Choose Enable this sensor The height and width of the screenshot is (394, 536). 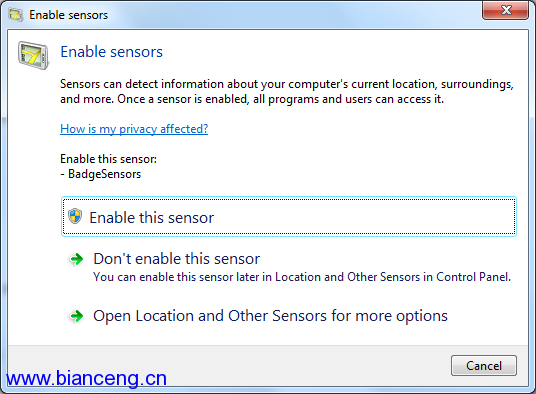pyautogui.click(x=289, y=216)
